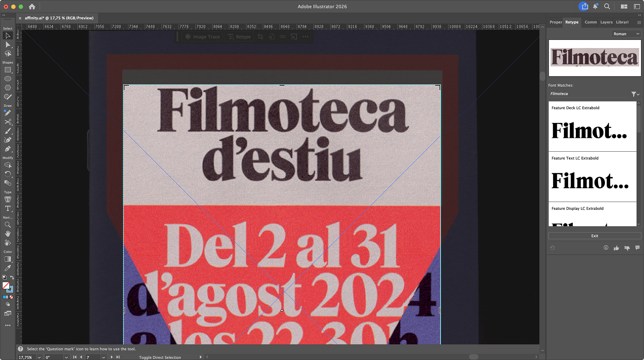This screenshot has height=360, width=644.
Task: Expand the font matches filter menu
Action: [635, 94]
